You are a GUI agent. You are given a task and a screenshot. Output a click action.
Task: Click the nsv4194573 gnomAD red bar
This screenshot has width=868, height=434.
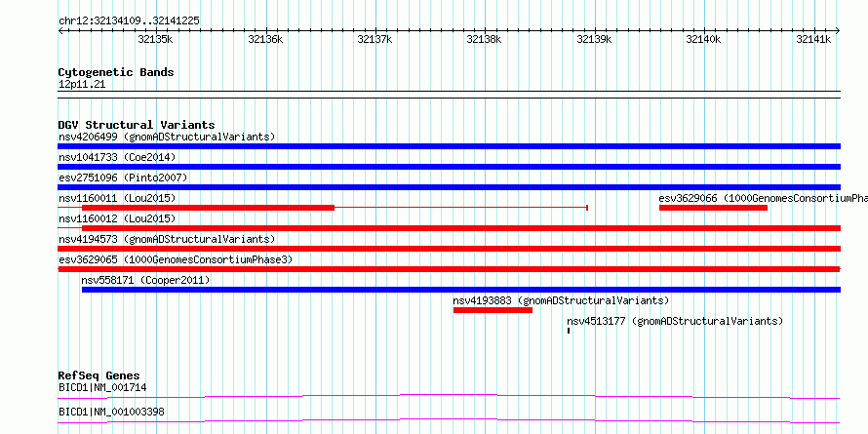click(x=449, y=249)
